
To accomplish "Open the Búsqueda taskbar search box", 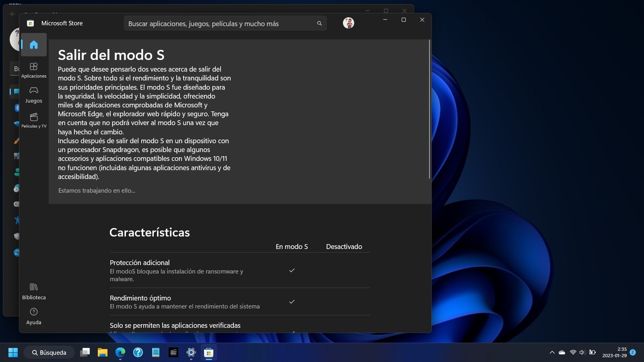I will coord(49,352).
